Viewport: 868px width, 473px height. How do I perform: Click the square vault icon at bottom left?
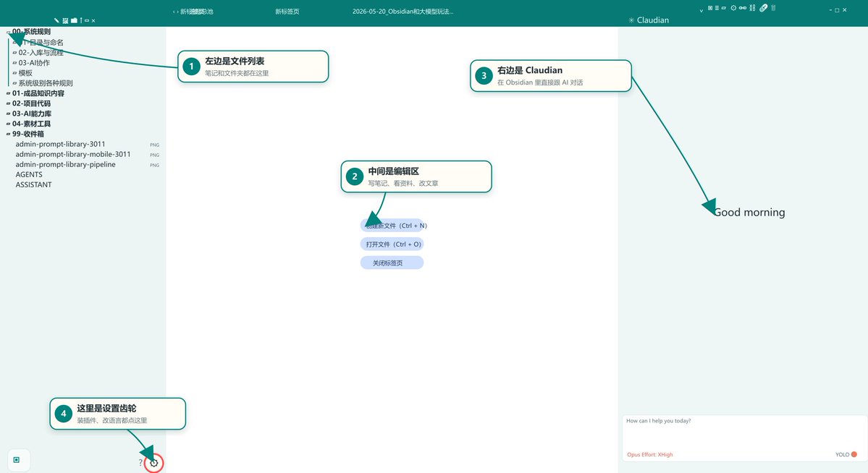pos(17,460)
